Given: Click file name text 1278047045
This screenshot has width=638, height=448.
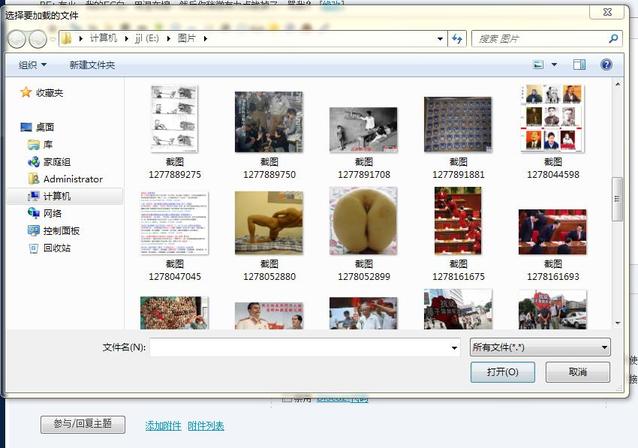Looking at the screenshot, I should click(x=175, y=277).
